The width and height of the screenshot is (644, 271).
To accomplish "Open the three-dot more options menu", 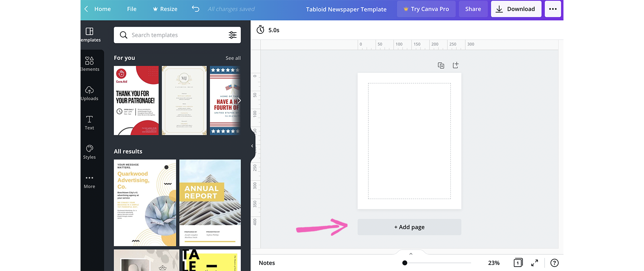I will coord(553,9).
